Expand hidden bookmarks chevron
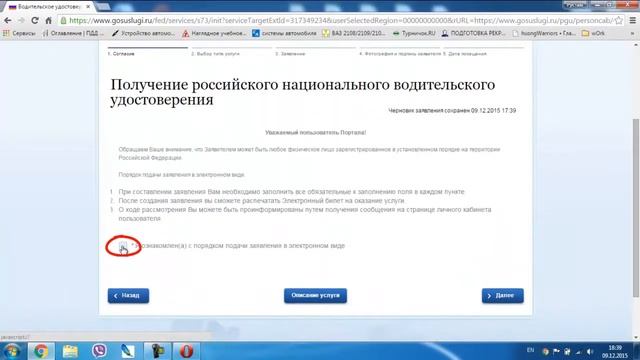The image size is (640, 360). pyautogui.click(x=633, y=33)
